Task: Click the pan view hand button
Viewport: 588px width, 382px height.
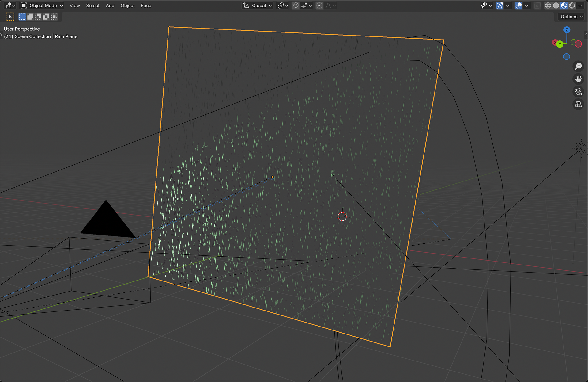Action: [578, 79]
